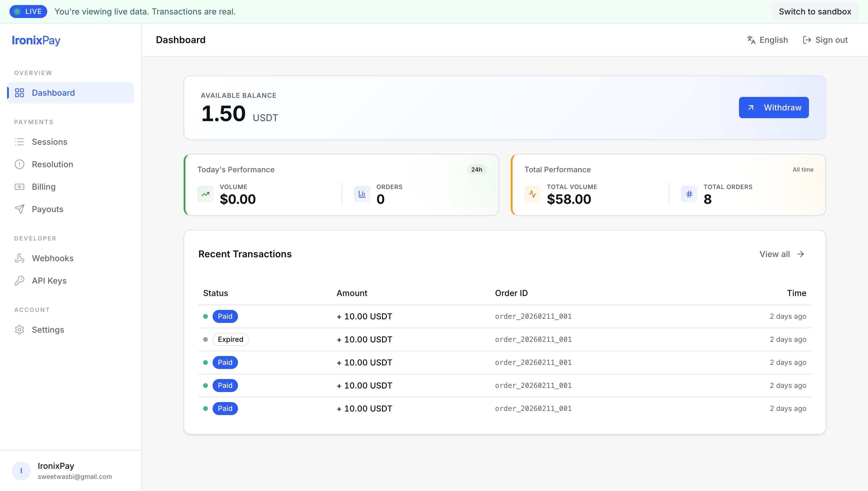Expand the 24h timeframe on Today's Performance

(x=477, y=169)
